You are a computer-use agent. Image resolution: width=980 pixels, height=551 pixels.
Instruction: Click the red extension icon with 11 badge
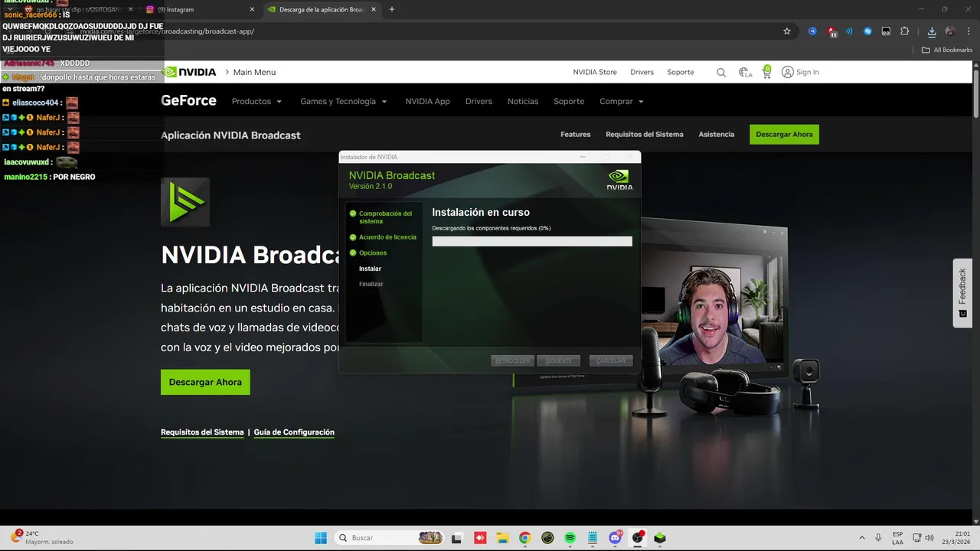831,32
